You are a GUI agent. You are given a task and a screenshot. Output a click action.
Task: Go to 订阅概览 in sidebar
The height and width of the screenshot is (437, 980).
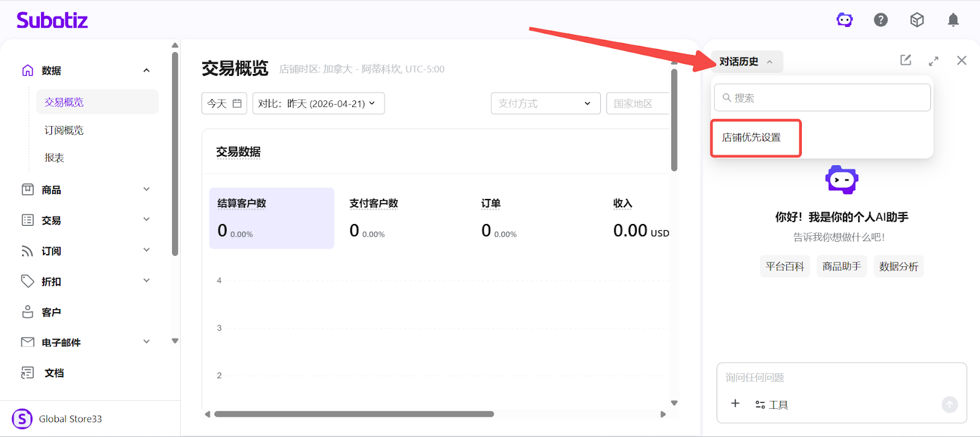pyautogui.click(x=64, y=130)
